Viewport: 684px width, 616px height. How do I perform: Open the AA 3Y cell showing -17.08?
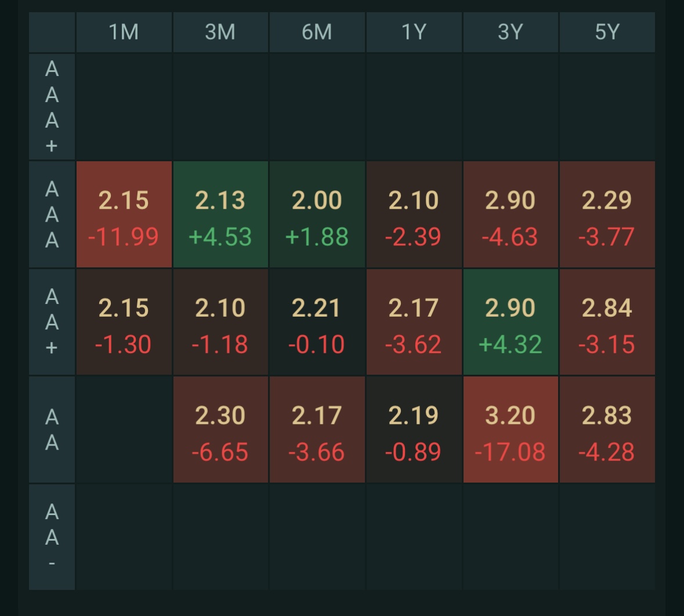[x=511, y=430]
